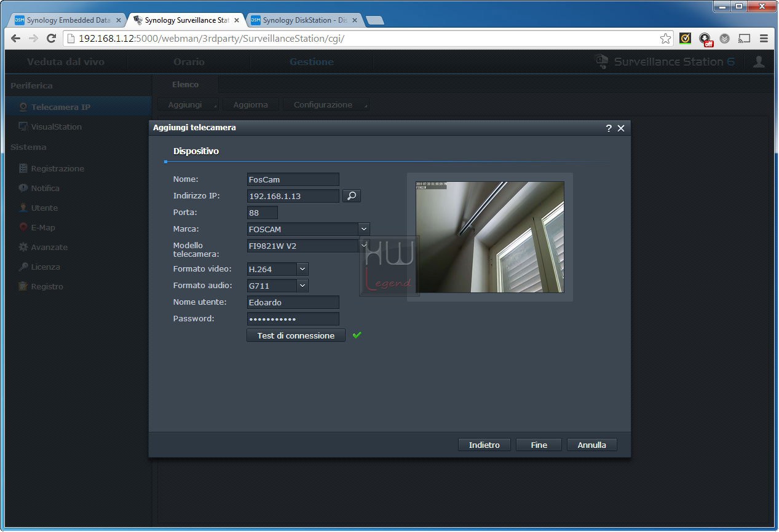
Task: Click the Fine button
Action: [539, 445]
